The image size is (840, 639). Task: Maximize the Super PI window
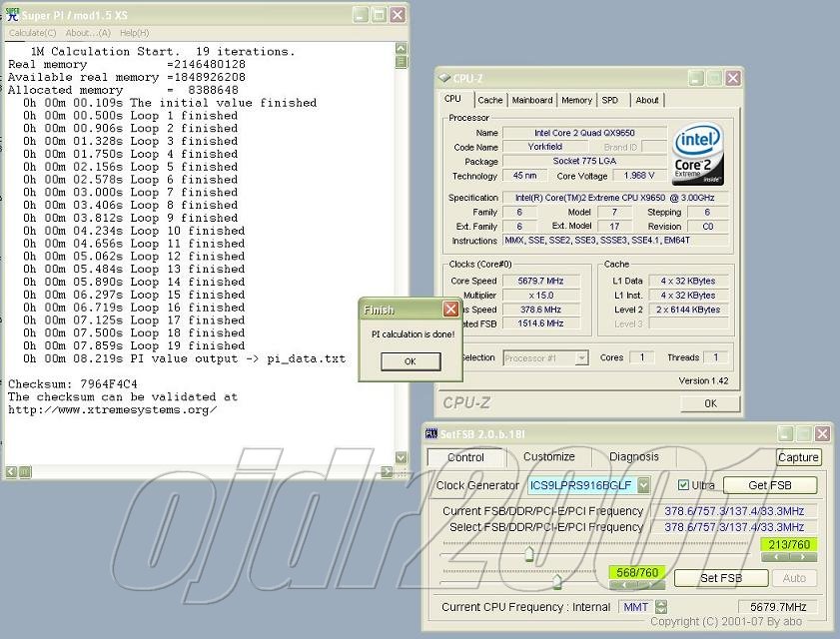pos(380,15)
